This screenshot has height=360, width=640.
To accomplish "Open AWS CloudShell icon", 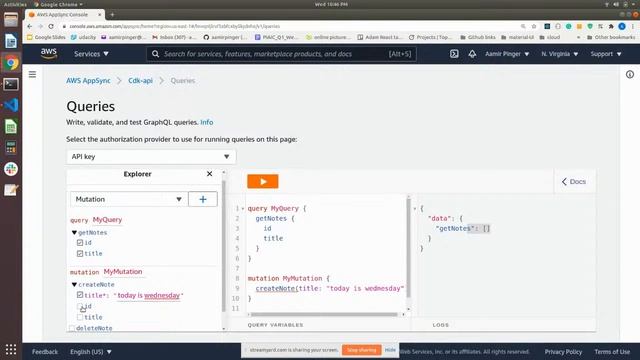I will pos(454,54).
